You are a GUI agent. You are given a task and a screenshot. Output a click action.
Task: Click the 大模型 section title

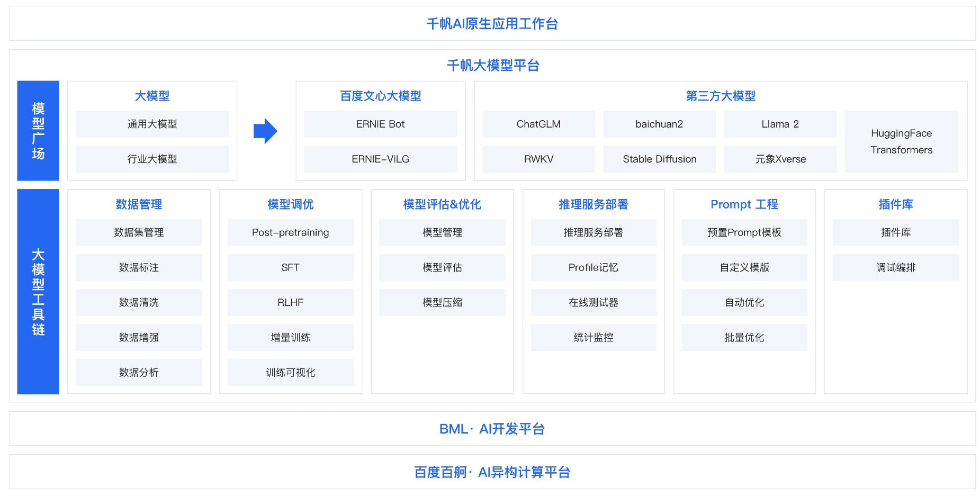click(x=152, y=96)
